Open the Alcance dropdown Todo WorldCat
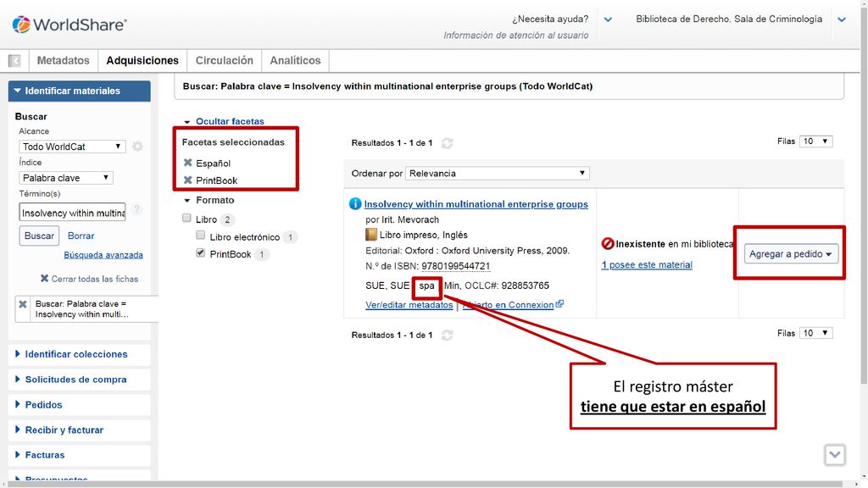The width and height of the screenshot is (868, 488). click(x=72, y=147)
